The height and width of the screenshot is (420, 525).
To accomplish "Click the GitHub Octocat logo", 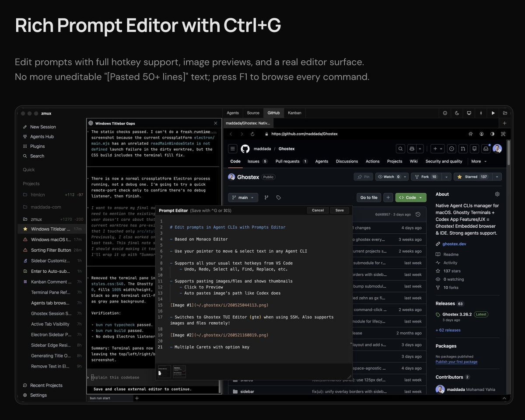I will coord(245,149).
